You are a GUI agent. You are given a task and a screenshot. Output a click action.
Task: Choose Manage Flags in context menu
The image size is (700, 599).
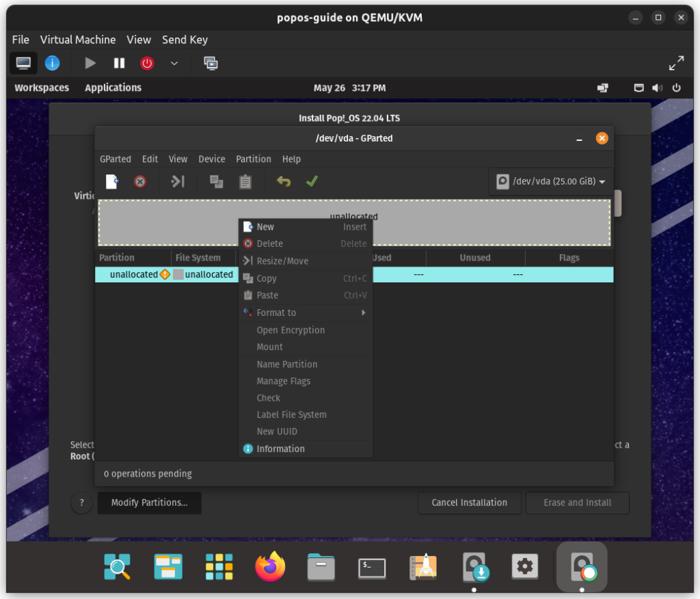point(306,381)
